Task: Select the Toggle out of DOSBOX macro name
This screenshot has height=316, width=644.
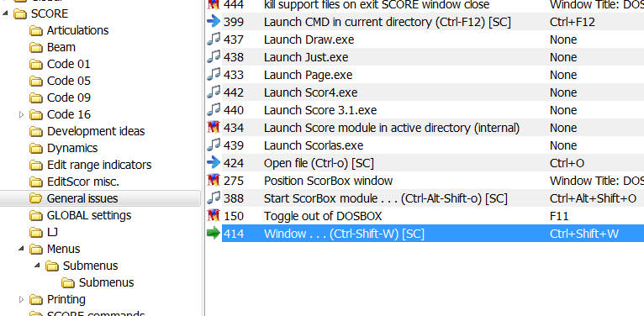Action: click(323, 216)
